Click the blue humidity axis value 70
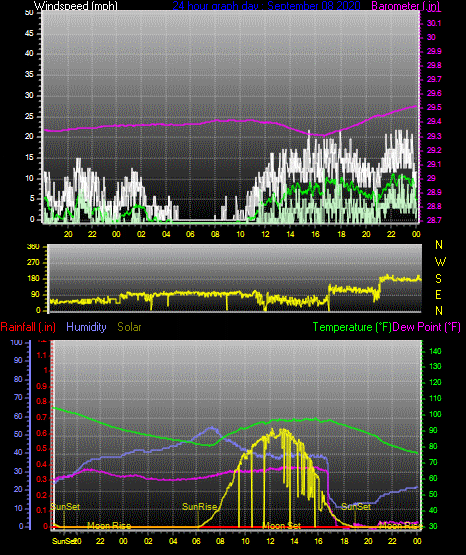Screen dimensions: 466x555 [x=18, y=397]
